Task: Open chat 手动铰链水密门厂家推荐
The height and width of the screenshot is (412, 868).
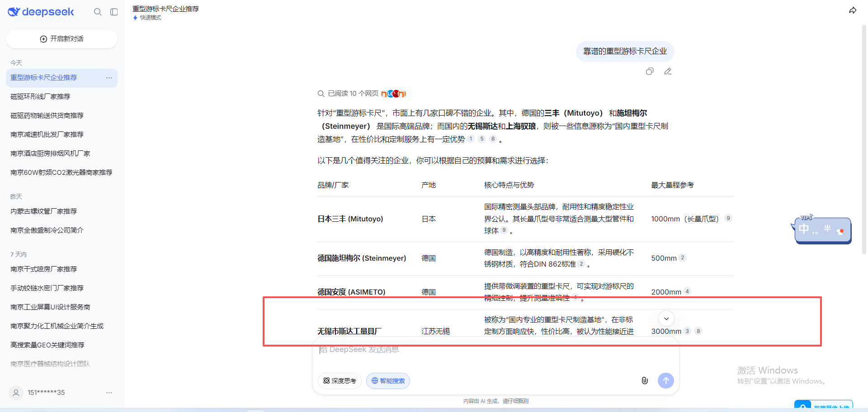Action: (61, 288)
